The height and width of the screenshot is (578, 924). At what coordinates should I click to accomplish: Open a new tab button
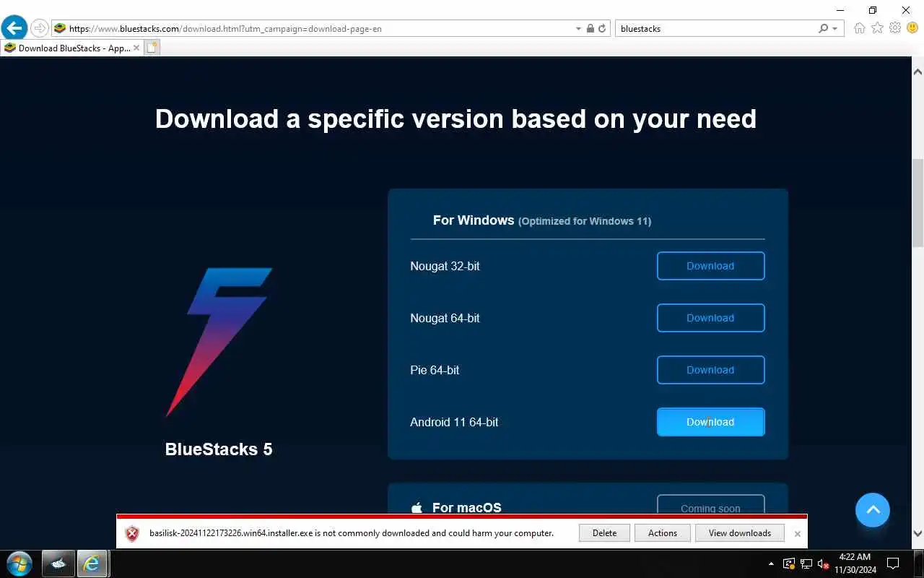[152, 48]
